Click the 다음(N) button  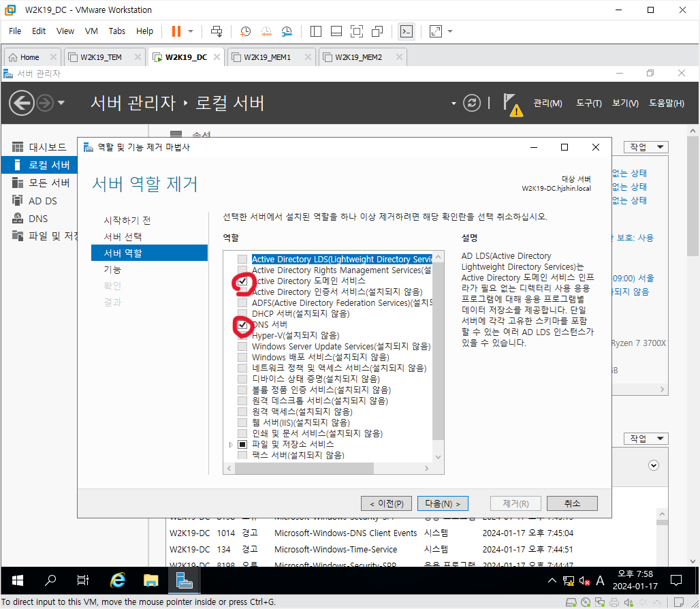pos(443,503)
